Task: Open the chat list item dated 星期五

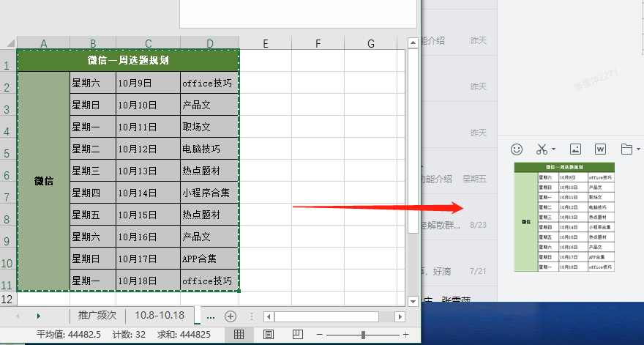Action: coord(459,171)
